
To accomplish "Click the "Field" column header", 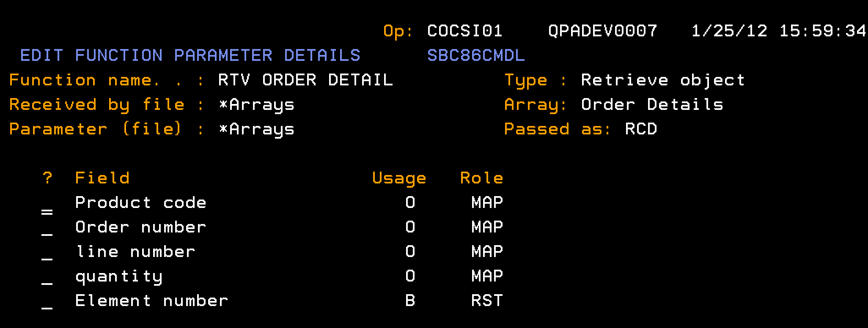I will pyautogui.click(x=102, y=178).
